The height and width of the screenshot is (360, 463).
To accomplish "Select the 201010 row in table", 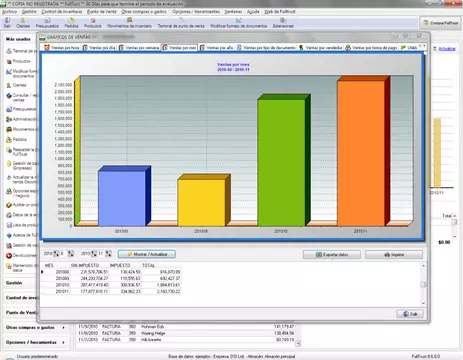I will coord(113,285).
